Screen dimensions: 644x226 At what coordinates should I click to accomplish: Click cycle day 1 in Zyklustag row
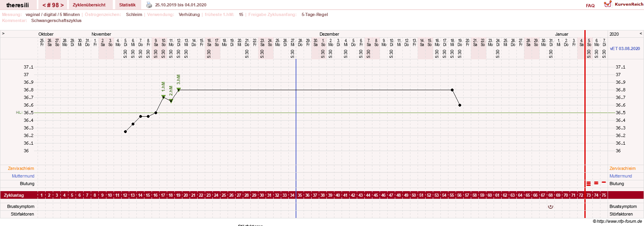click(x=42, y=195)
